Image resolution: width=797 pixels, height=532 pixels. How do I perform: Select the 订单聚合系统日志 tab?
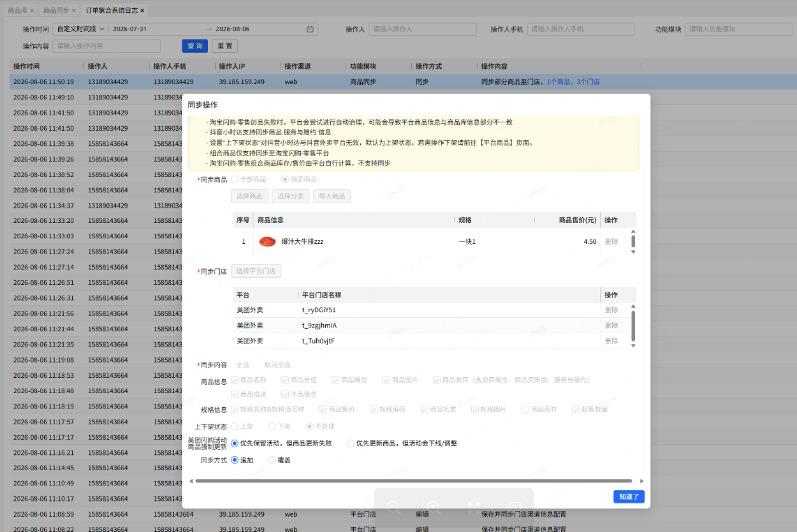tap(111, 11)
